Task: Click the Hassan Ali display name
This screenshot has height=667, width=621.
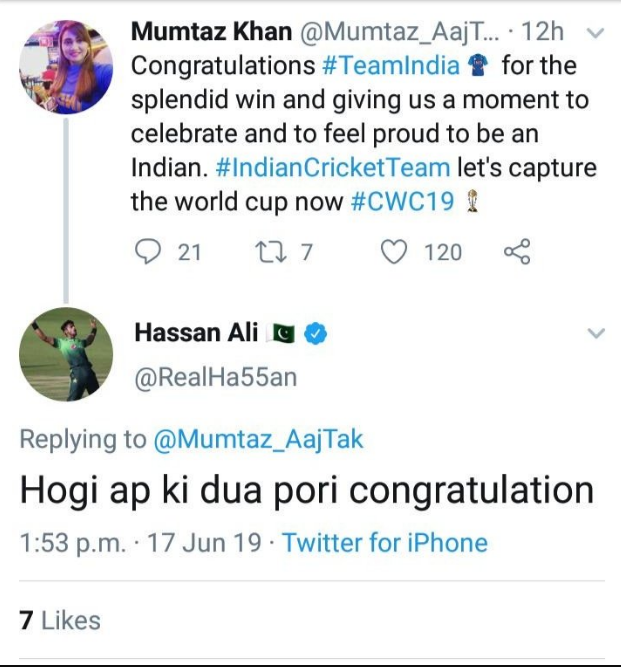Action: point(194,333)
